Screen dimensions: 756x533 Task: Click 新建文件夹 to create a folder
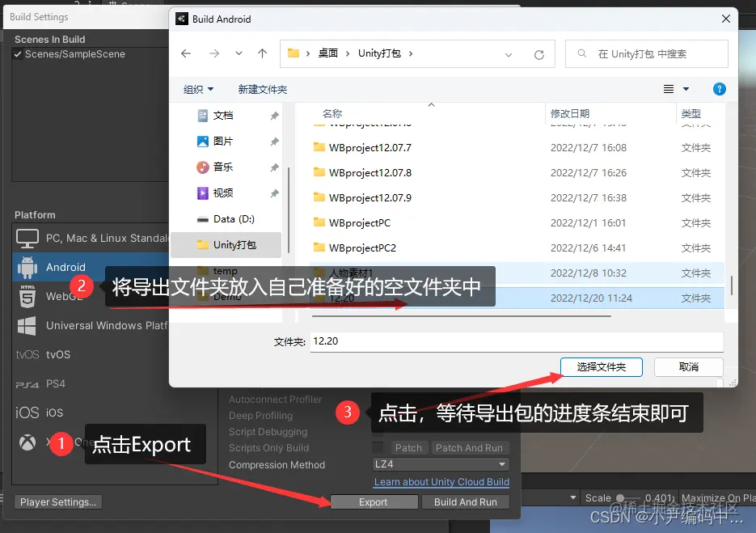(262, 89)
